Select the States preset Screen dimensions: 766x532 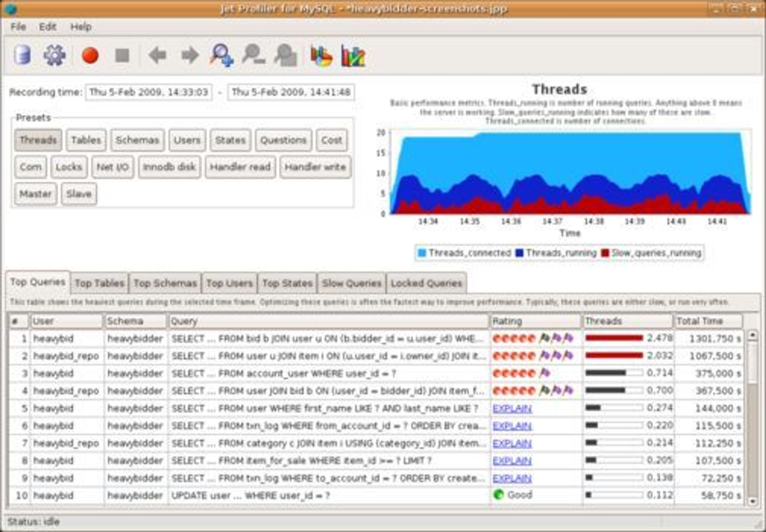pos(230,140)
